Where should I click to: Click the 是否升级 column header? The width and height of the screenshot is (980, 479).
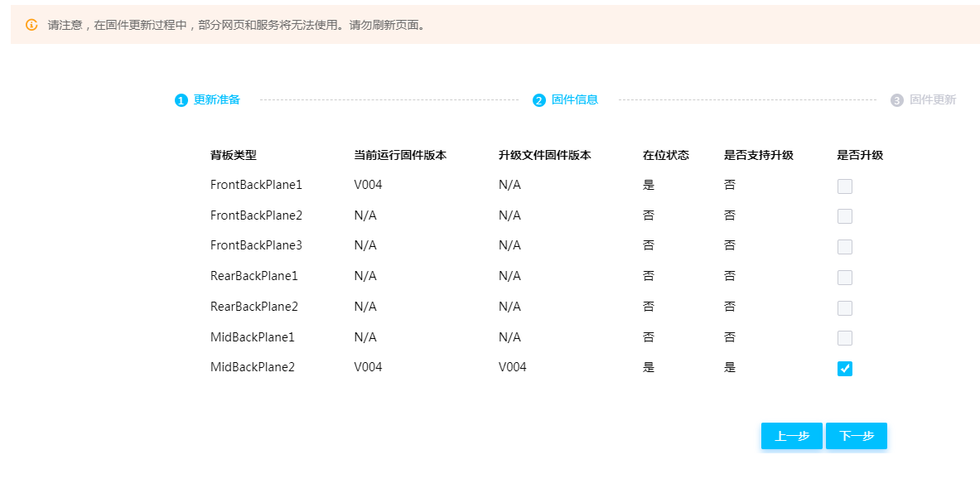pyautogui.click(x=860, y=155)
